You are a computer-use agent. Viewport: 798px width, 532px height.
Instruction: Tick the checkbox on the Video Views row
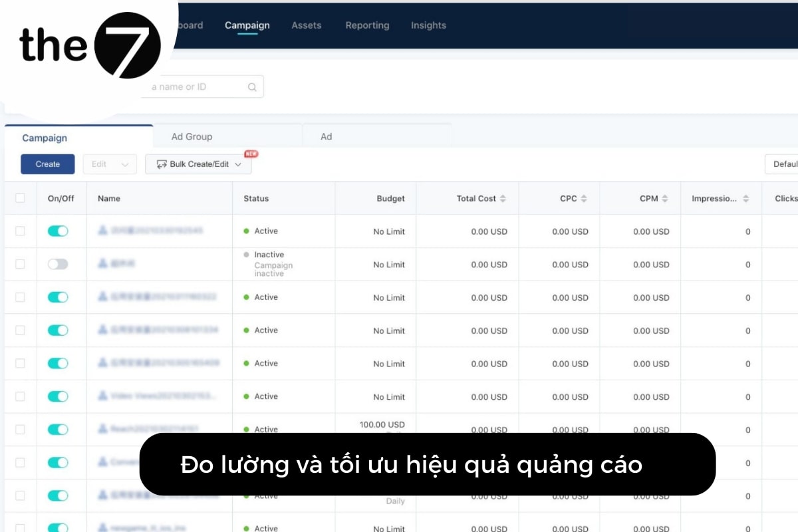20,396
